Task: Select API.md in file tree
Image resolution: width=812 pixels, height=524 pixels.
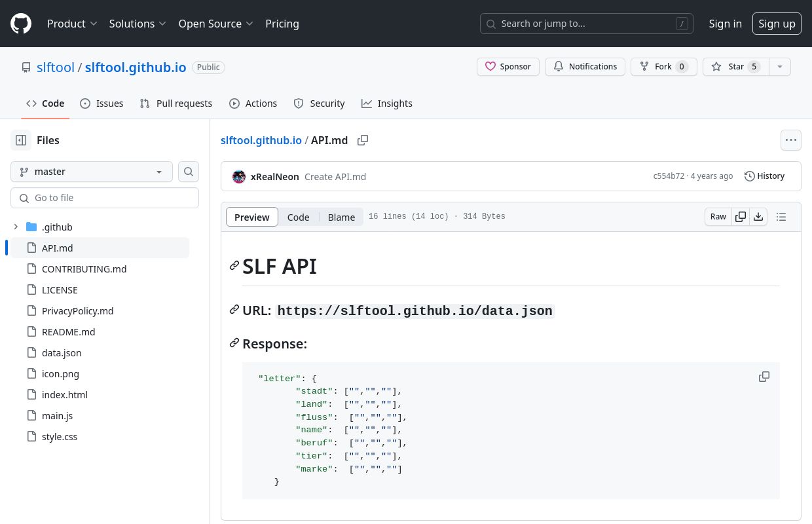Action: [100, 248]
